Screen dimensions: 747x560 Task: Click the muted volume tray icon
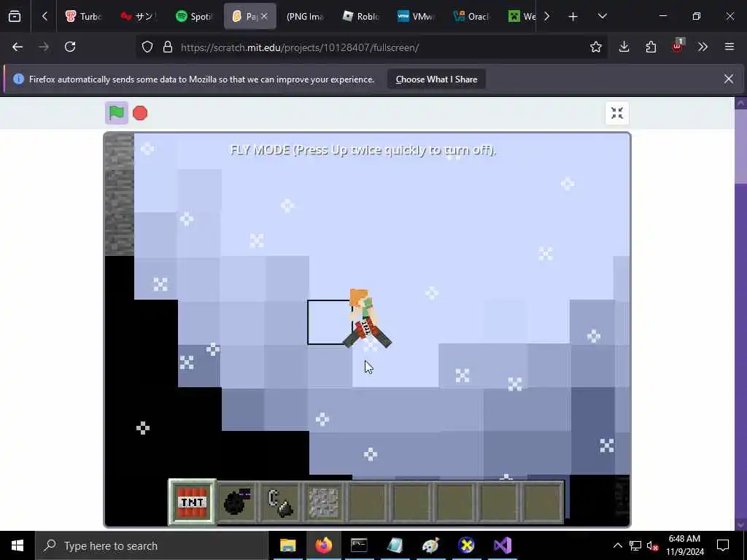click(x=652, y=545)
